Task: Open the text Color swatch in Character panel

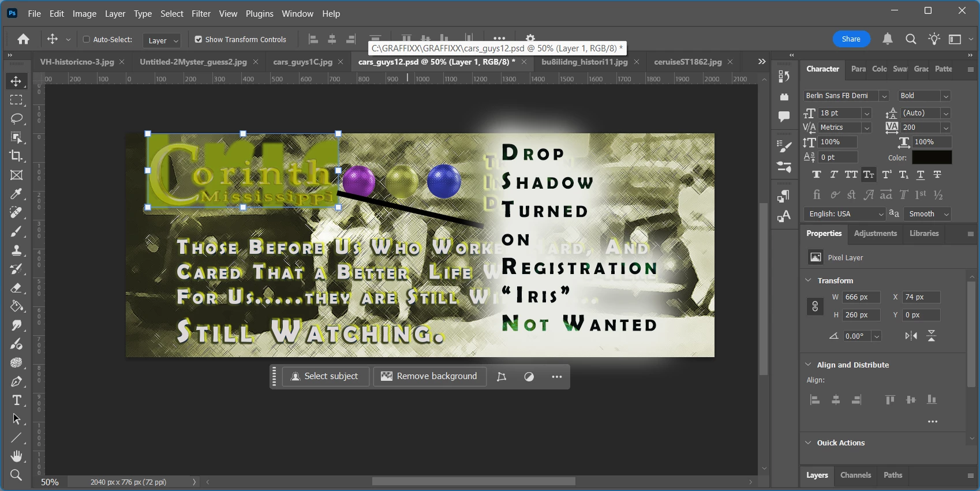Action: click(x=932, y=158)
